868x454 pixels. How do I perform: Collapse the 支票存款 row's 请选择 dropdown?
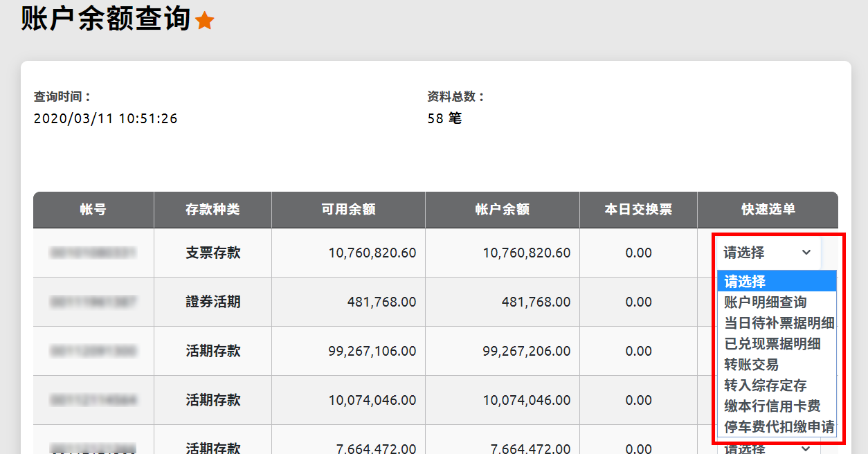[767, 253]
